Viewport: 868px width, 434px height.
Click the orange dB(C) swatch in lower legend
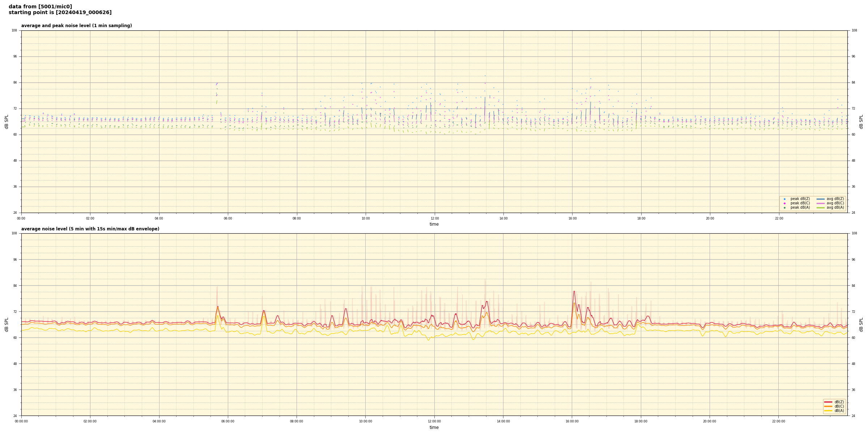[828, 406]
